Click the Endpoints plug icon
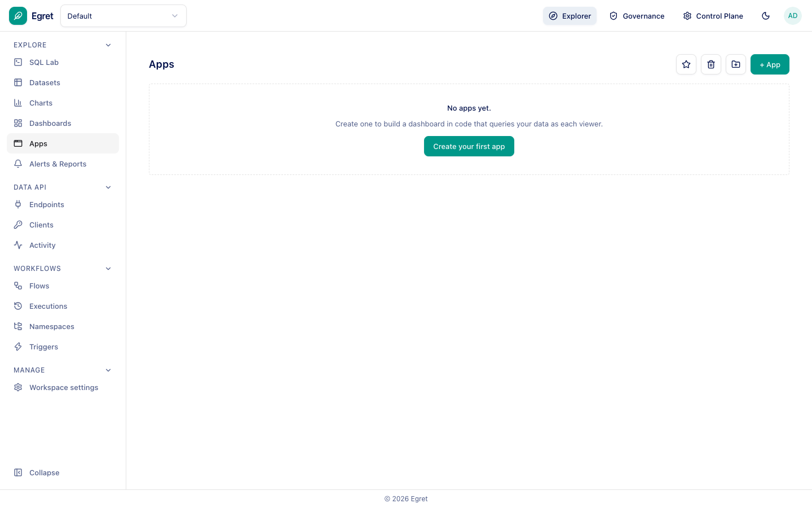 point(18,204)
